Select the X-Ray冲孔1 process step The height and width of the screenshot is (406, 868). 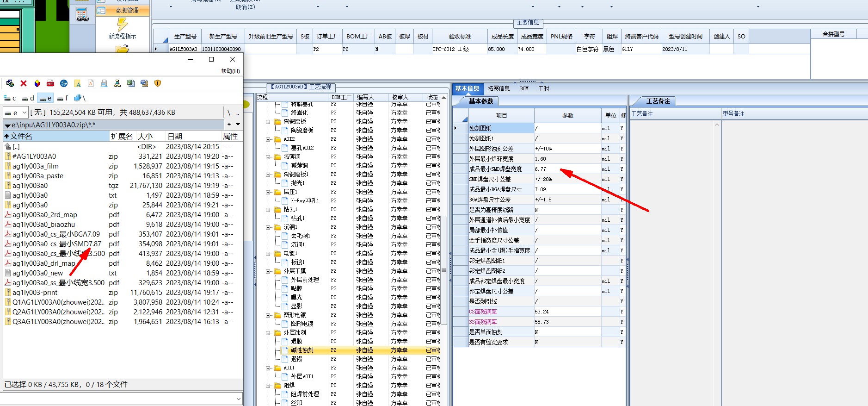(305, 201)
